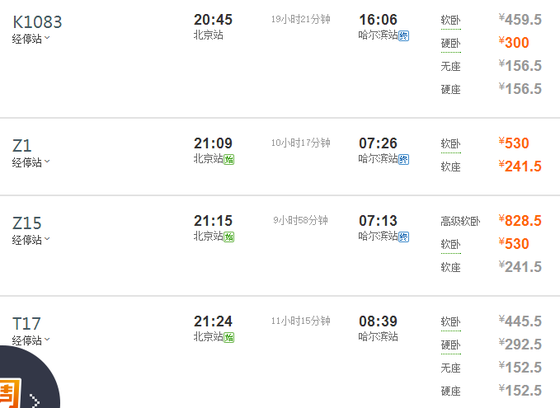This screenshot has width=560, height=408.
Task: Expand 经停站 stops for T17
Action: pos(31,340)
